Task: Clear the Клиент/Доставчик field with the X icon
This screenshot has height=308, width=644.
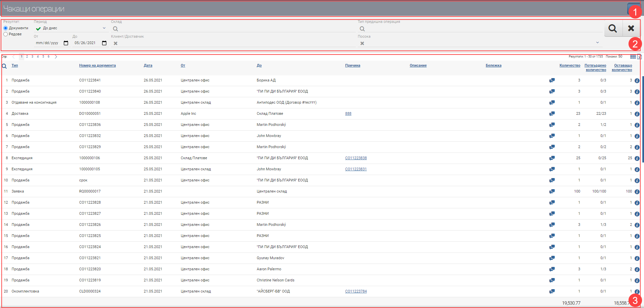Action: pyautogui.click(x=115, y=43)
